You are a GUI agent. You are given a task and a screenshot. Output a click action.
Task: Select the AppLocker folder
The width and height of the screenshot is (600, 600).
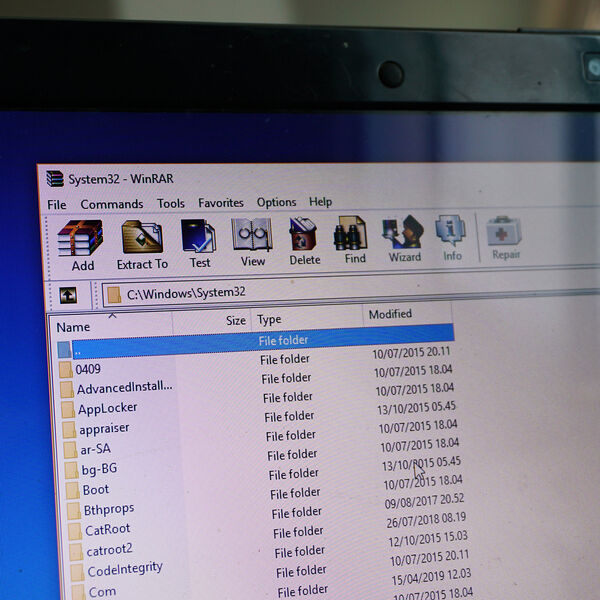pyautogui.click(x=107, y=408)
